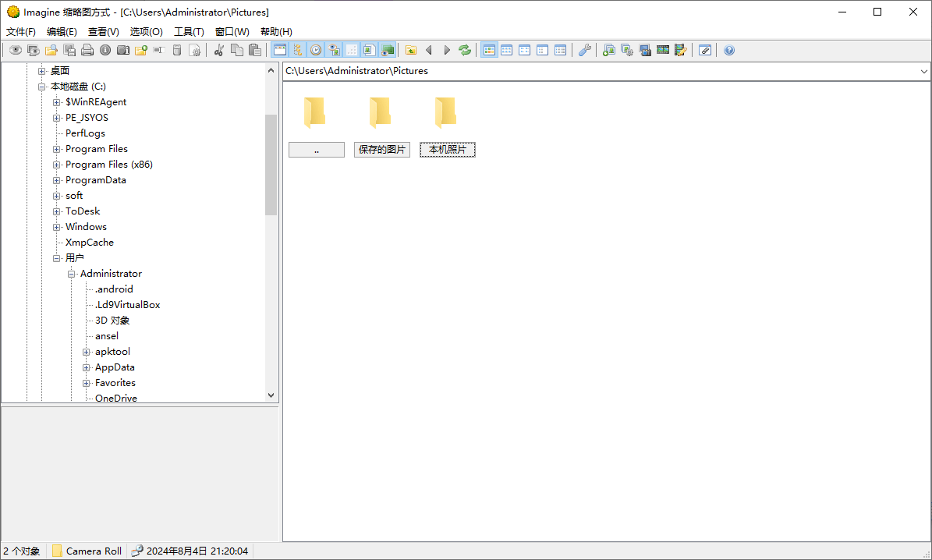The width and height of the screenshot is (932, 560).
Task: Open the Capture screen tool
Action: pyautogui.click(x=645, y=49)
